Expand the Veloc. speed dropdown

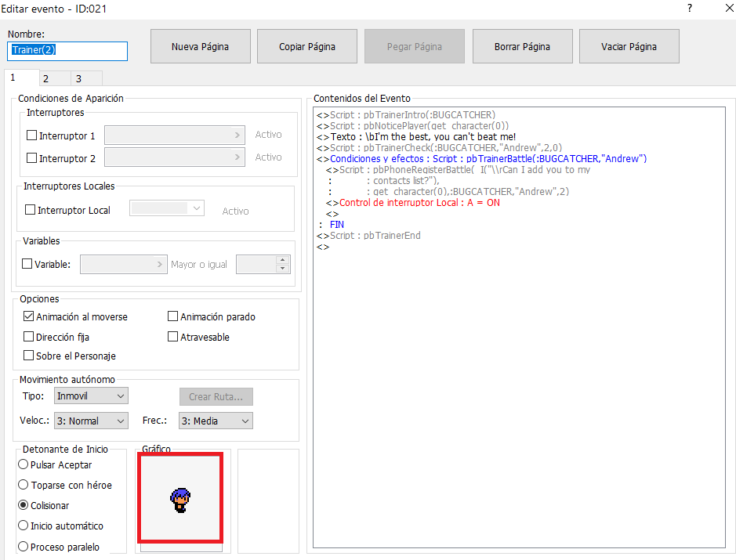coord(90,421)
